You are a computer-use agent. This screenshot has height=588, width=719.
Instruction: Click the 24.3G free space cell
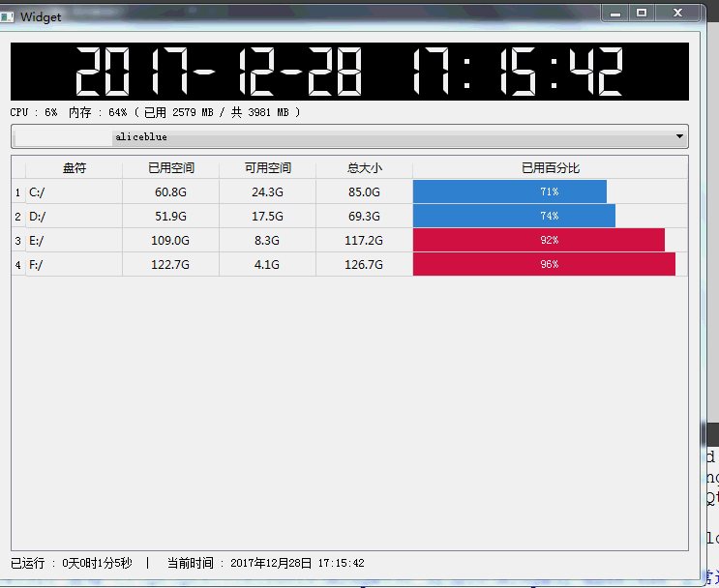pyautogui.click(x=268, y=192)
